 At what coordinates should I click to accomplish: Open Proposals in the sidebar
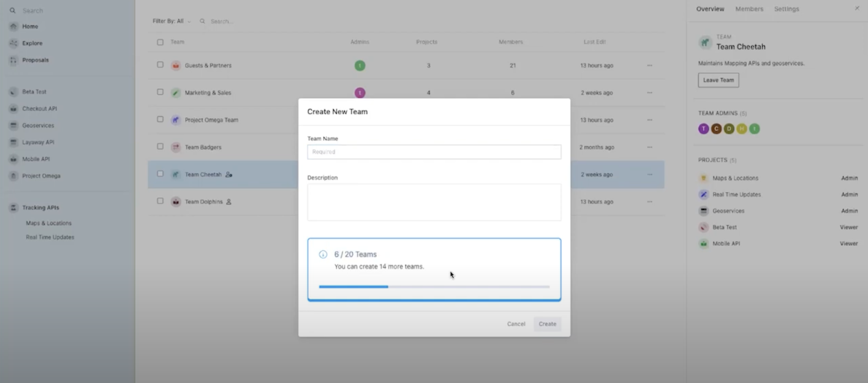(36, 60)
